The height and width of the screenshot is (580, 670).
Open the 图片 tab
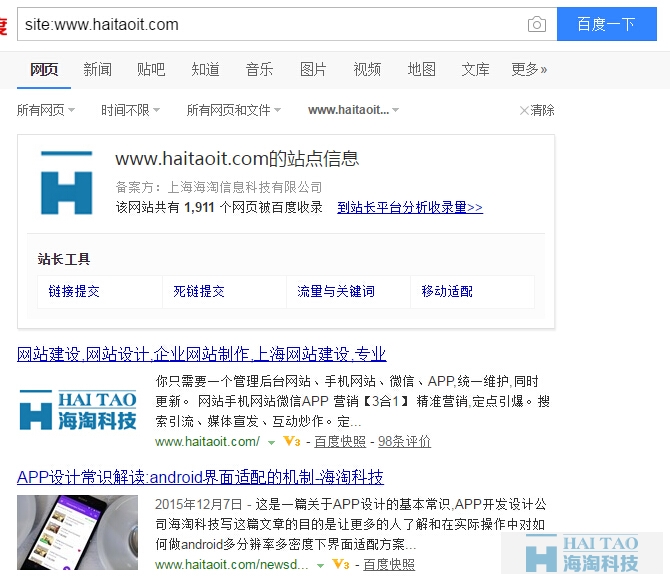(313, 69)
